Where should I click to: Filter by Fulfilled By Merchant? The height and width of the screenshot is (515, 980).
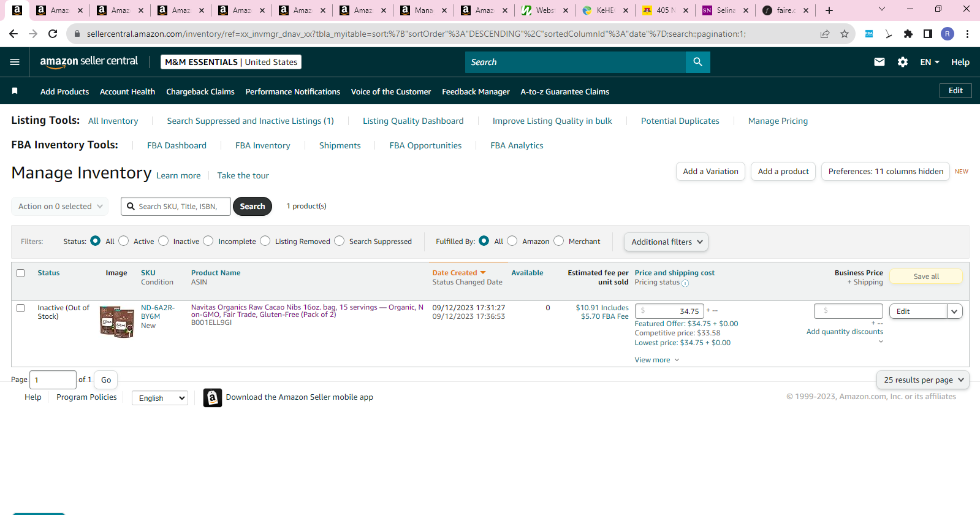point(558,241)
